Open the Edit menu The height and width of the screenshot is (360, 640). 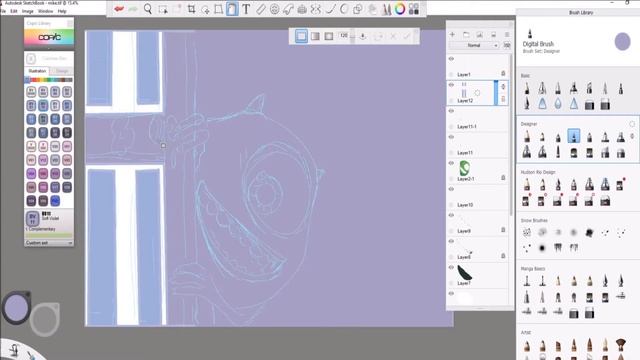pos(13,11)
